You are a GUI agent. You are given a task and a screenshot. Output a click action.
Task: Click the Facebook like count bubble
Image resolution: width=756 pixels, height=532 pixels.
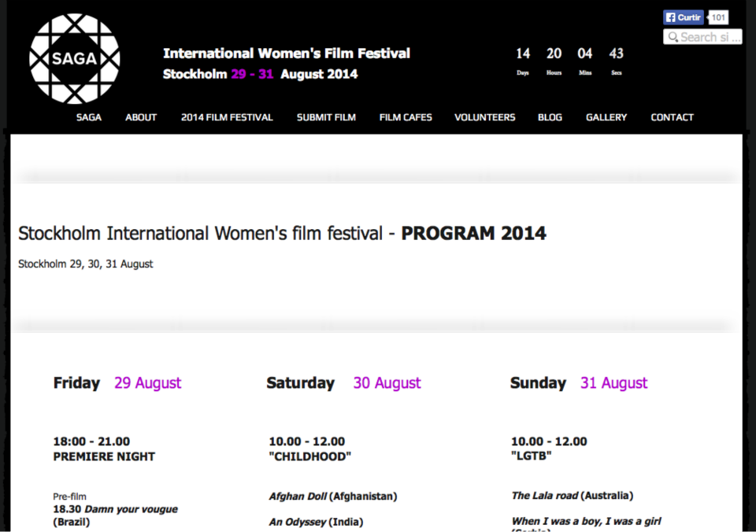718,17
